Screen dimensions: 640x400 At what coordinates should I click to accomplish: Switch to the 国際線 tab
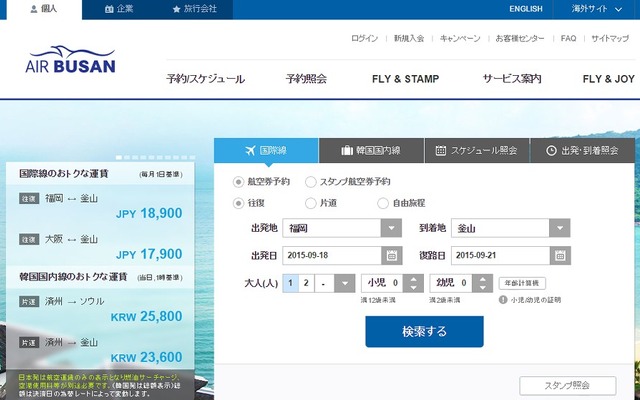click(266, 151)
